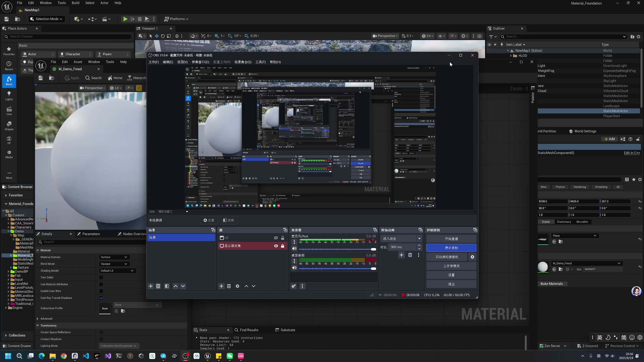Open the Basic actors category
This screenshot has width=644, height=362.
click(x=9, y=81)
